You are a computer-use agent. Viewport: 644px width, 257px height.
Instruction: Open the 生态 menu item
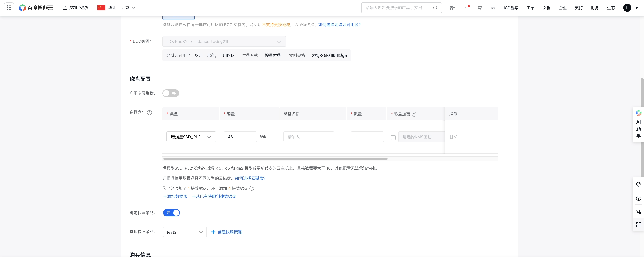click(x=611, y=8)
